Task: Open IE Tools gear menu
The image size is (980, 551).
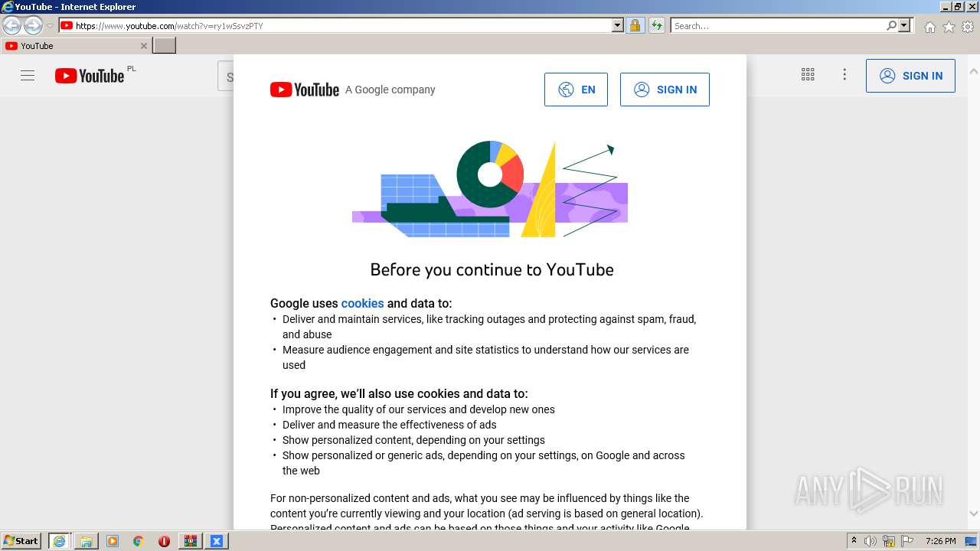Action: pyautogui.click(x=968, y=27)
